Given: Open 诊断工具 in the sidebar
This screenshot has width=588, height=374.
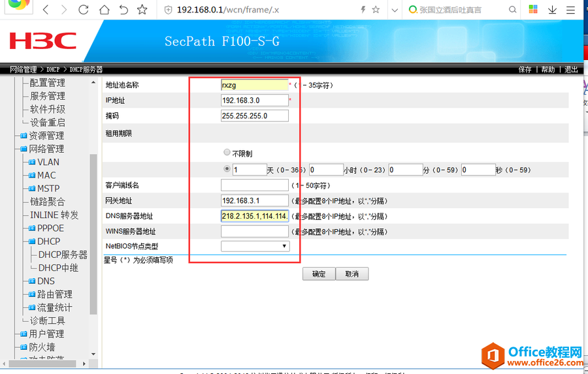Looking at the screenshot, I should tap(47, 320).
